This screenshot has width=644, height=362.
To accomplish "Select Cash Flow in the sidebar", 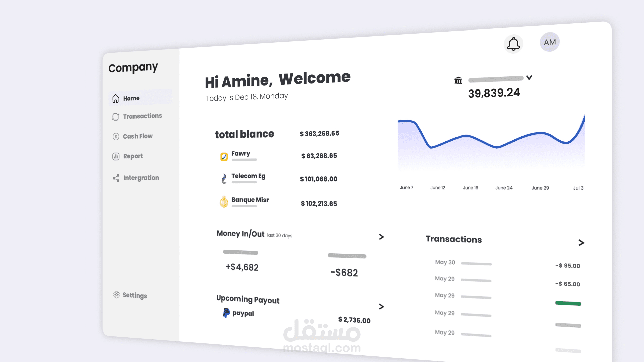I will pyautogui.click(x=138, y=136).
